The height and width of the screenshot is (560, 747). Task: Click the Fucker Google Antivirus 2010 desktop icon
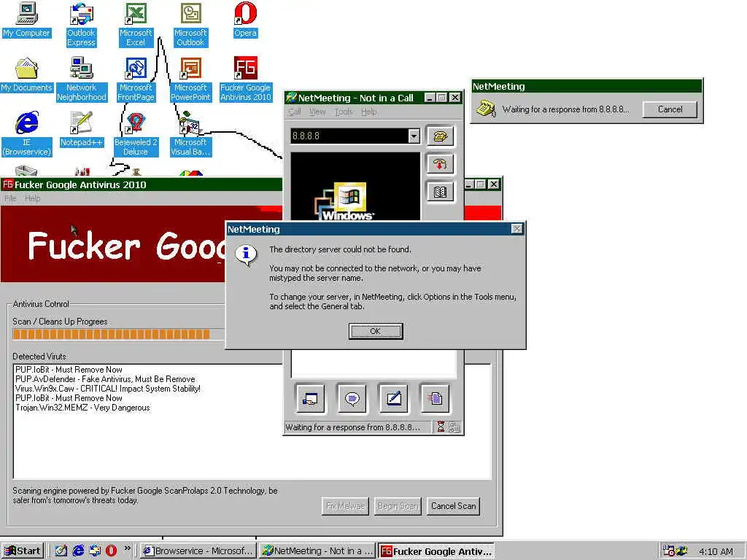coord(245,79)
